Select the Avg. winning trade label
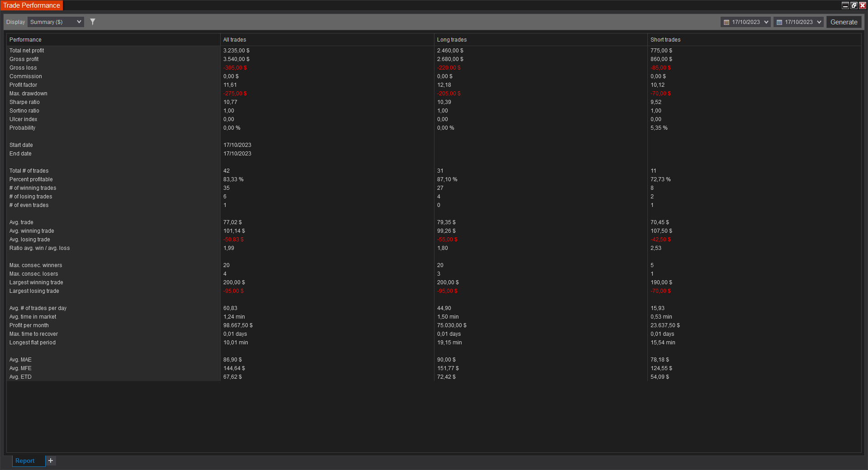Screen dimensions: 868x470 click(32, 231)
